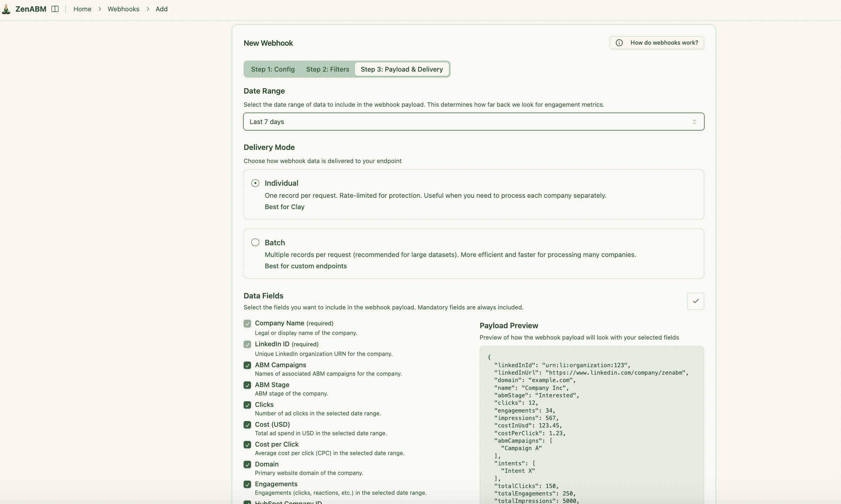Click the select-all checkmark icon in Data Fields

point(695,301)
